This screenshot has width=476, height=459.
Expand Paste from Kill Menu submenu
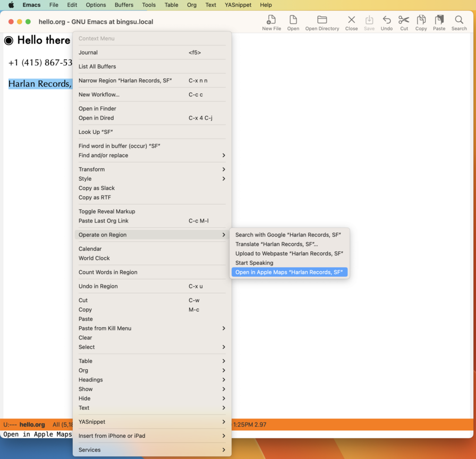click(152, 328)
